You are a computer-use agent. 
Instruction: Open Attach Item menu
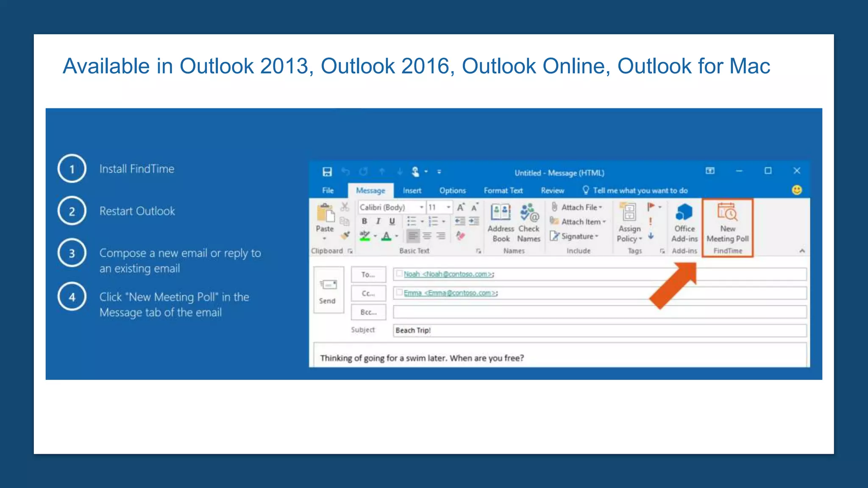[x=578, y=222]
